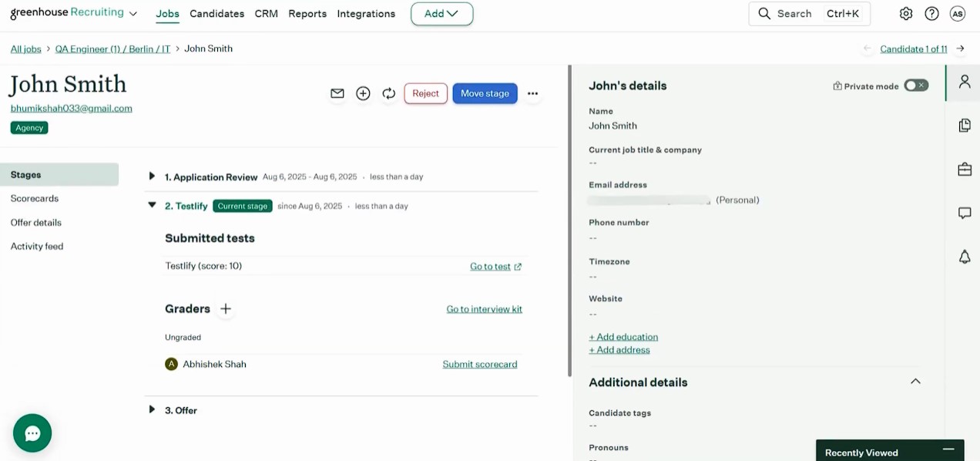Select the person details sidebar icon
The width and height of the screenshot is (980, 461).
(965, 82)
